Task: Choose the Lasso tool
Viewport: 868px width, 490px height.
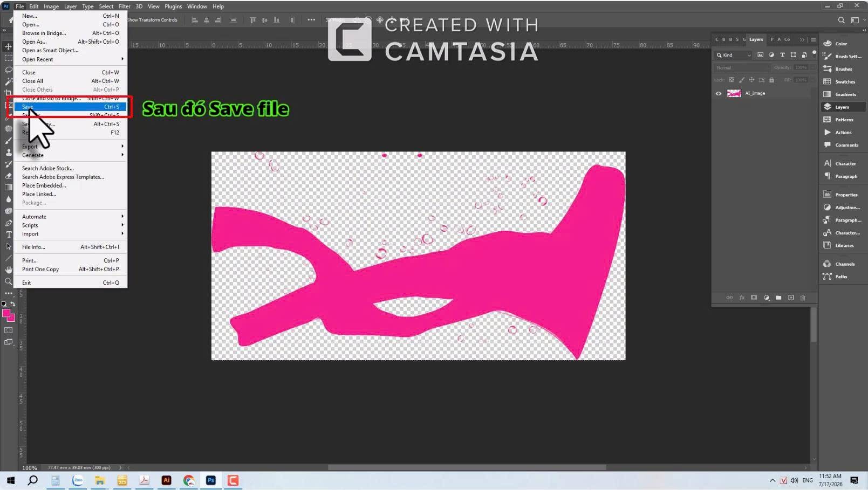Action: (9, 70)
